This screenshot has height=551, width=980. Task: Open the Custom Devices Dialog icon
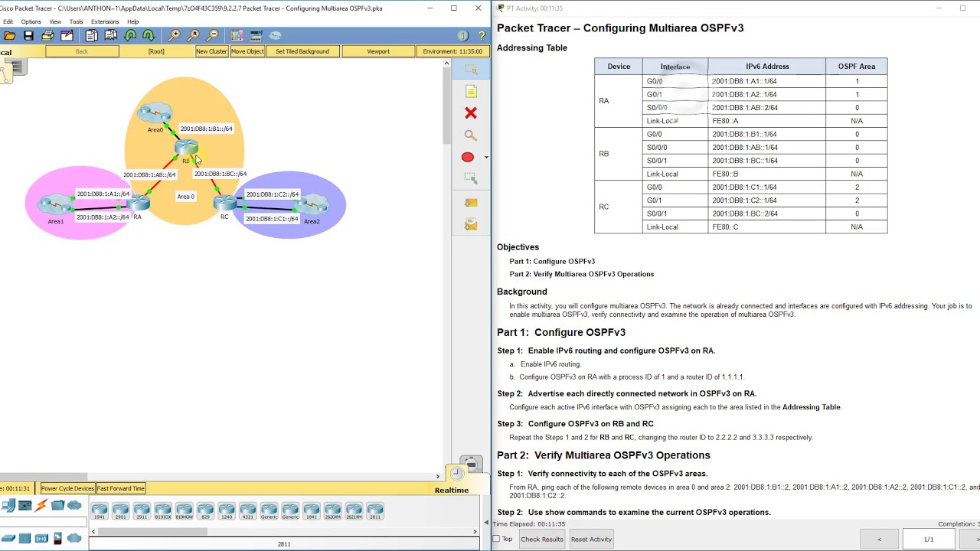256,36
